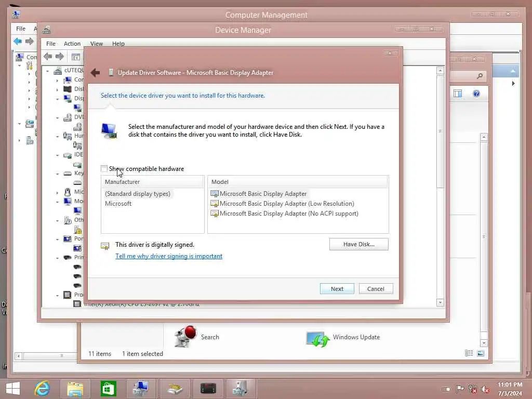Click the Mice category icon in device tree
The height and width of the screenshot is (399, 532).
68,192
